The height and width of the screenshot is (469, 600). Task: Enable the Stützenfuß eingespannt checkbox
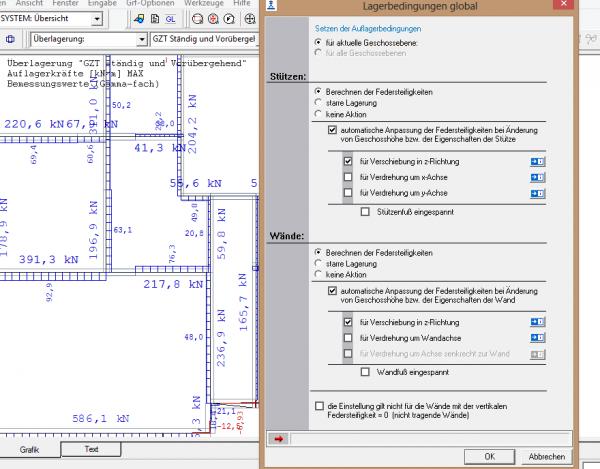tap(366, 212)
